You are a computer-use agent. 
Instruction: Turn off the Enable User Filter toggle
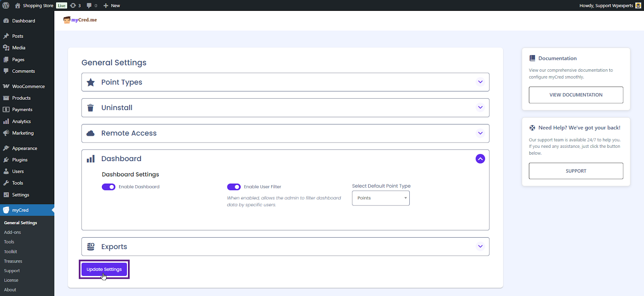(234, 187)
